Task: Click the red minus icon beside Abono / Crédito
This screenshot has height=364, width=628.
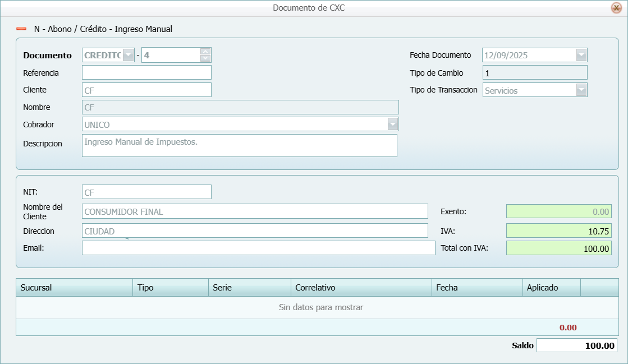Action: coord(21,29)
